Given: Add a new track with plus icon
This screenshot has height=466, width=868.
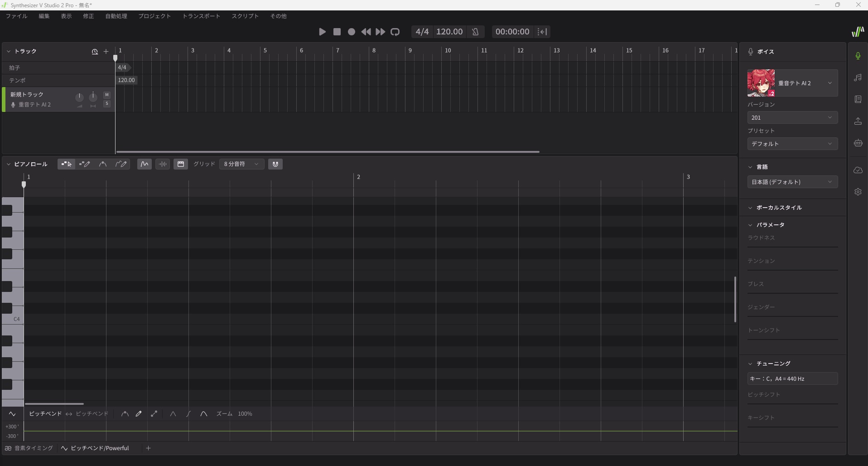Looking at the screenshot, I should pyautogui.click(x=106, y=52).
